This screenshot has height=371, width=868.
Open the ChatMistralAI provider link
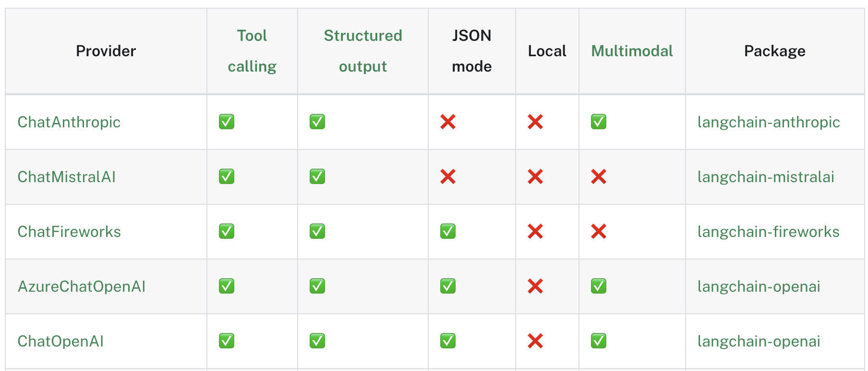point(67,177)
